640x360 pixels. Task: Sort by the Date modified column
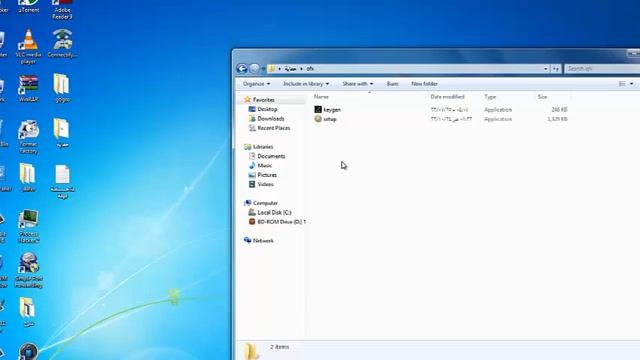pyautogui.click(x=447, y=97)
